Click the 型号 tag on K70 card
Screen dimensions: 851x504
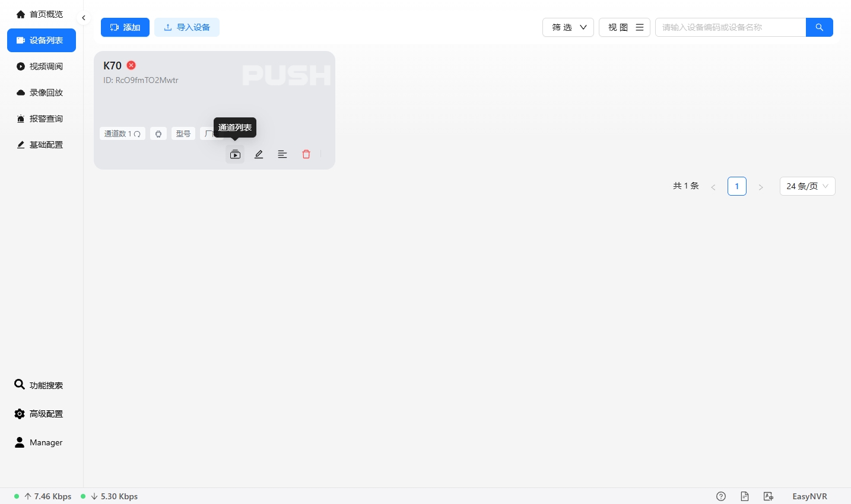183,134
